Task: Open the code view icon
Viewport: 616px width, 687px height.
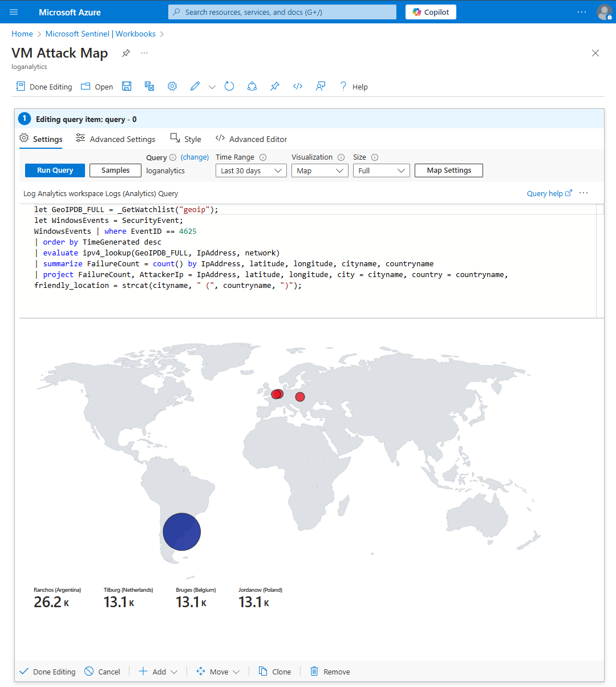Action: coord(298,86)
